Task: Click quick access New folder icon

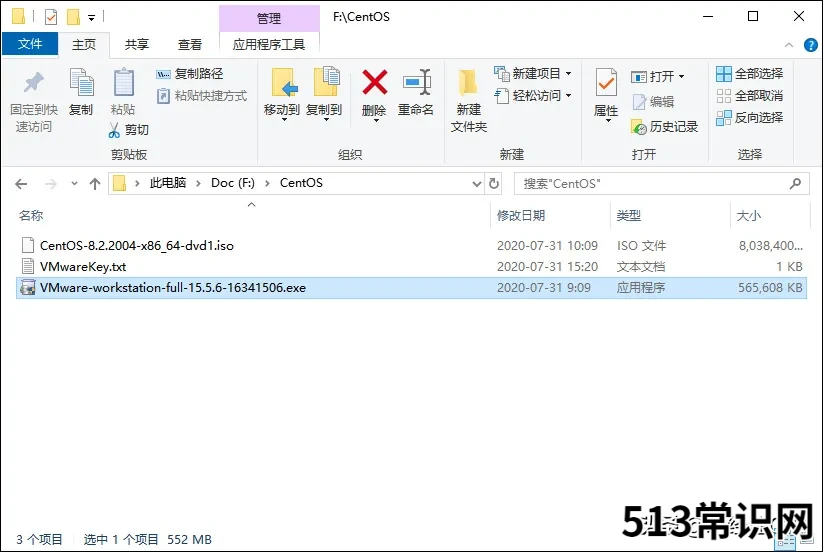Action: click(x=73, y=17)
